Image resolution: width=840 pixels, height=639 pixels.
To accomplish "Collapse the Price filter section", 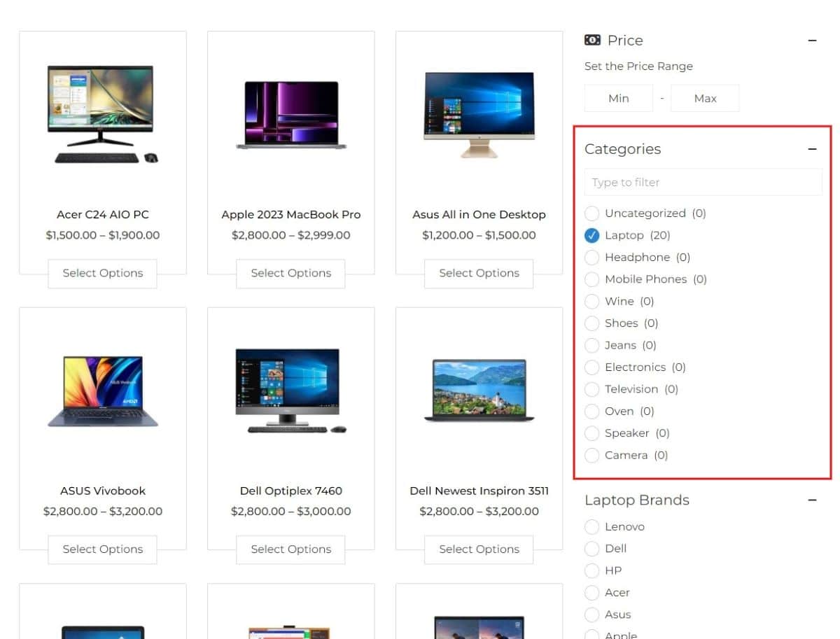I will 812,41.
